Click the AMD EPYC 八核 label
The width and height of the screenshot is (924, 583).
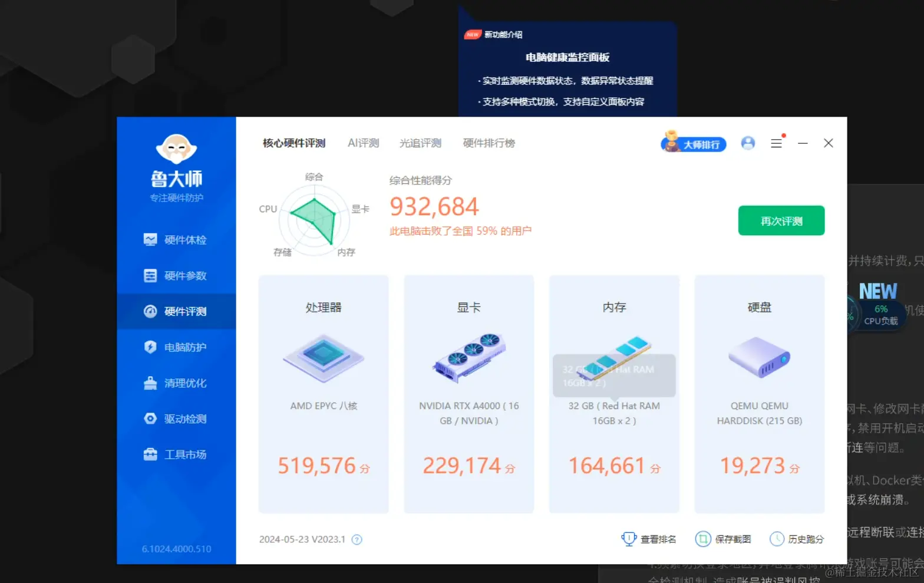coord(324,406)
